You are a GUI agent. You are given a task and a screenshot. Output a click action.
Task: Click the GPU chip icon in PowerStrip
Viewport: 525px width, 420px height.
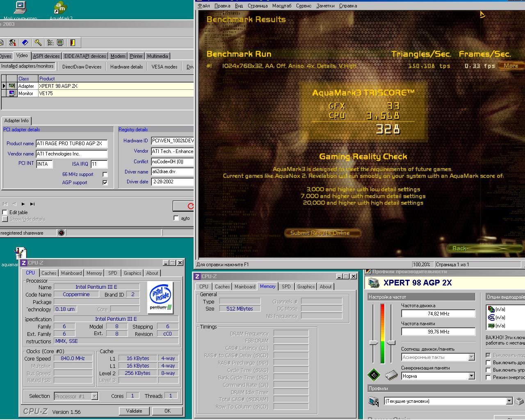[374, 374]
